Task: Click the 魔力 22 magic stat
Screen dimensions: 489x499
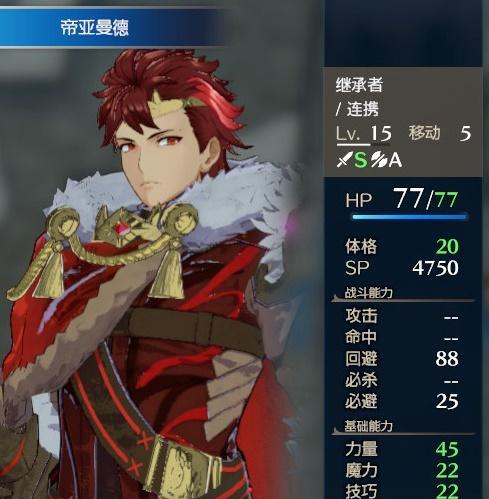Action: (x=402, y=470)
